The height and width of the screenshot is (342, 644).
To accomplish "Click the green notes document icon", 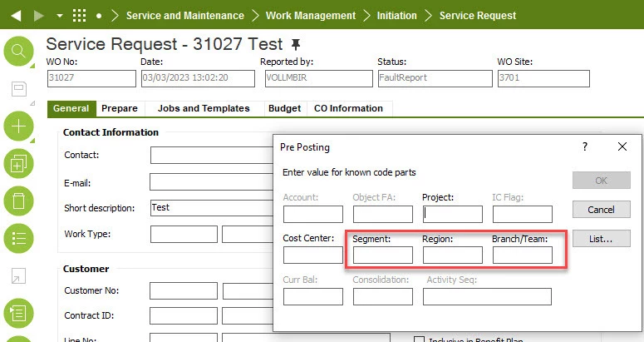I will point(18,313).
